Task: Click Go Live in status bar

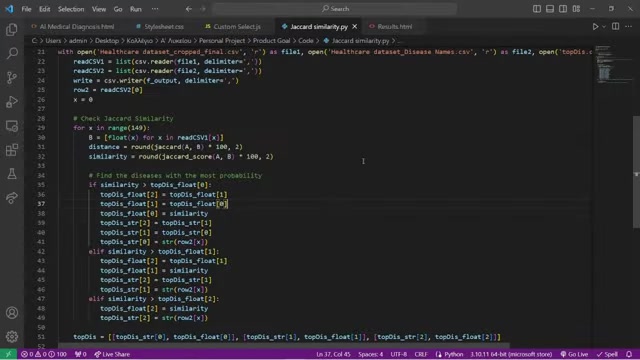Action: point(574,354)
